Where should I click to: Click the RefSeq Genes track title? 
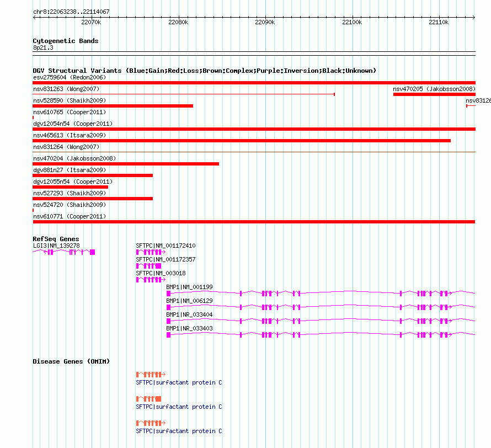56,239
